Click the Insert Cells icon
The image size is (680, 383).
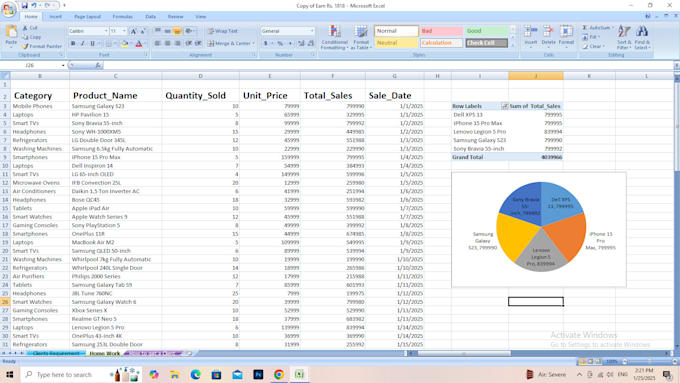coord(530,31)
